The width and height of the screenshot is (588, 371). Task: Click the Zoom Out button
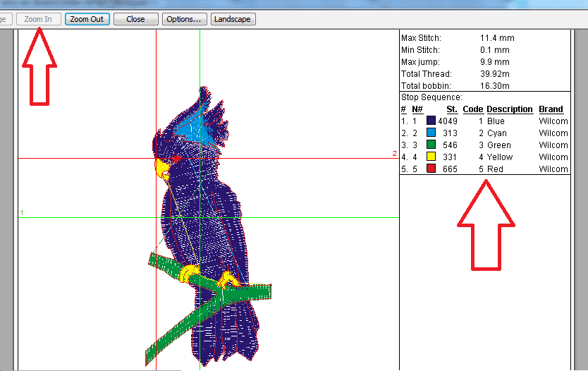87,19
